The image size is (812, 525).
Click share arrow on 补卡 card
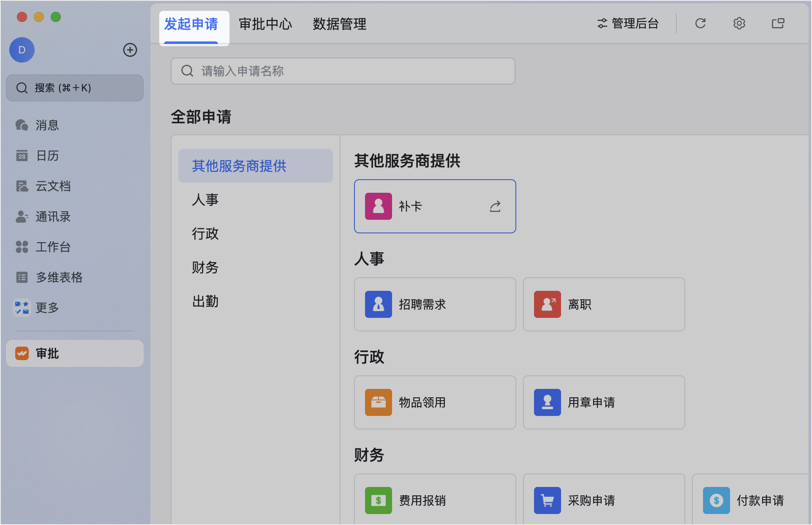pos(495,206)
